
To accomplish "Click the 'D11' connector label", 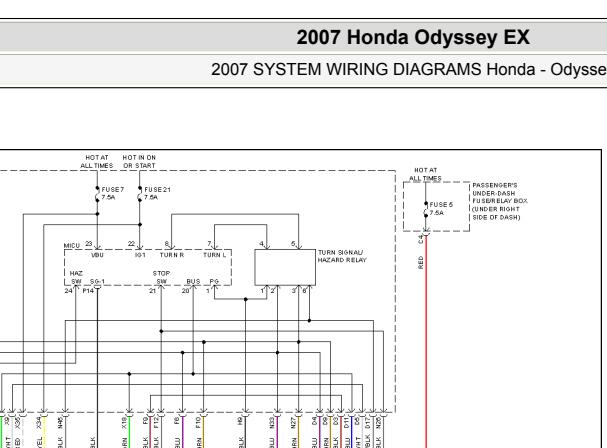I will pyautogui.click(x=346, y=422).
